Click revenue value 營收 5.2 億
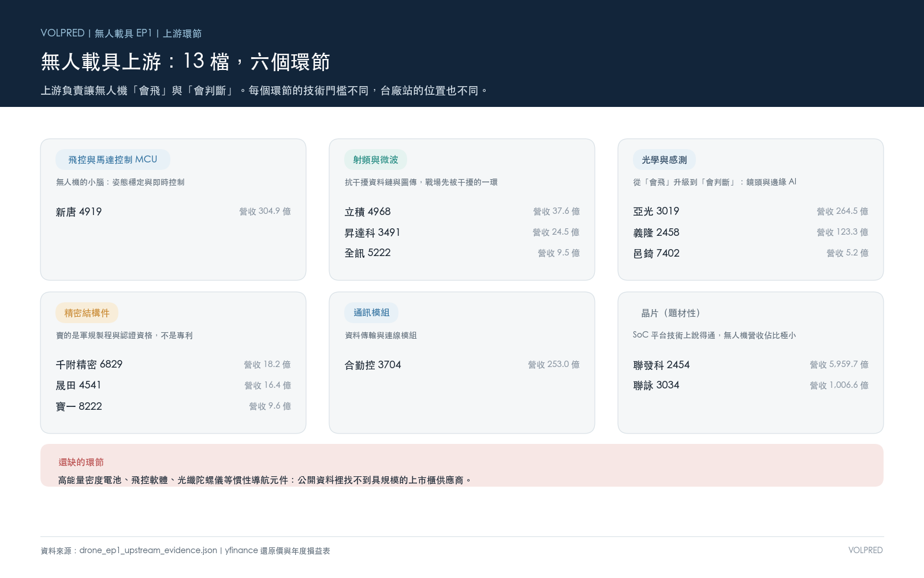 point(847,253)
